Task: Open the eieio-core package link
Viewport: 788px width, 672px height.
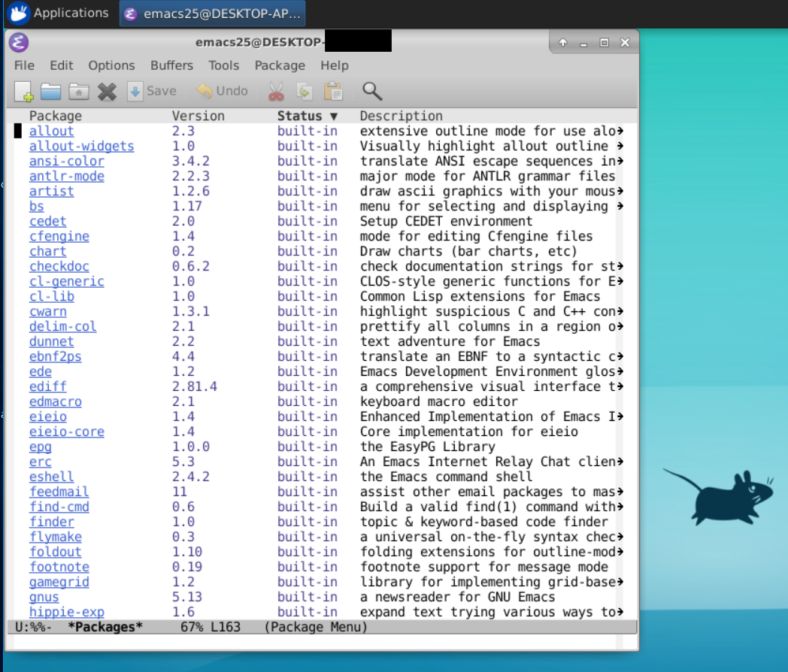Action: [66, 432]
